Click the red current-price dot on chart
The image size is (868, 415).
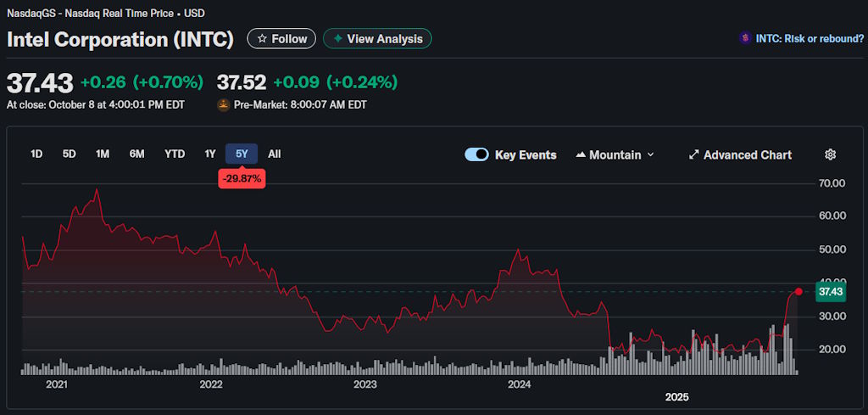click(798, 292)
